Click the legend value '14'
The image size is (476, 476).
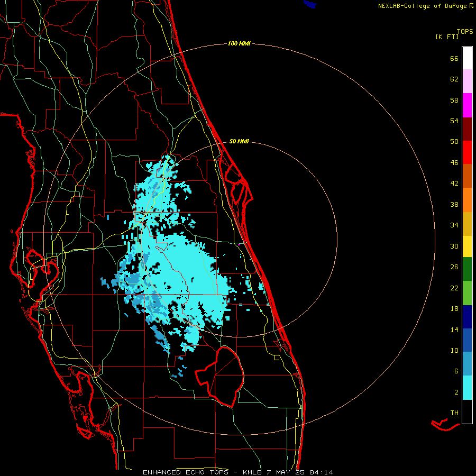(x=454, y=329)
